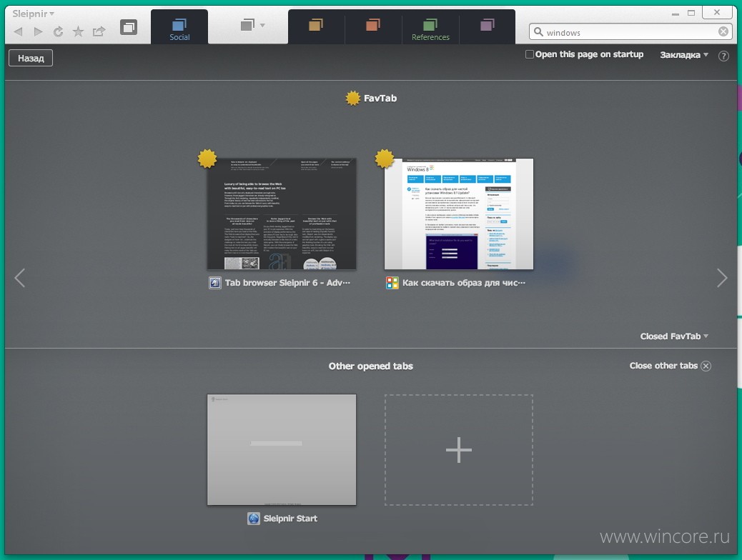The height and width of the screenshot is (560, 742).
Task: Bookmark the page with the star icon
Action: (78, 31)
